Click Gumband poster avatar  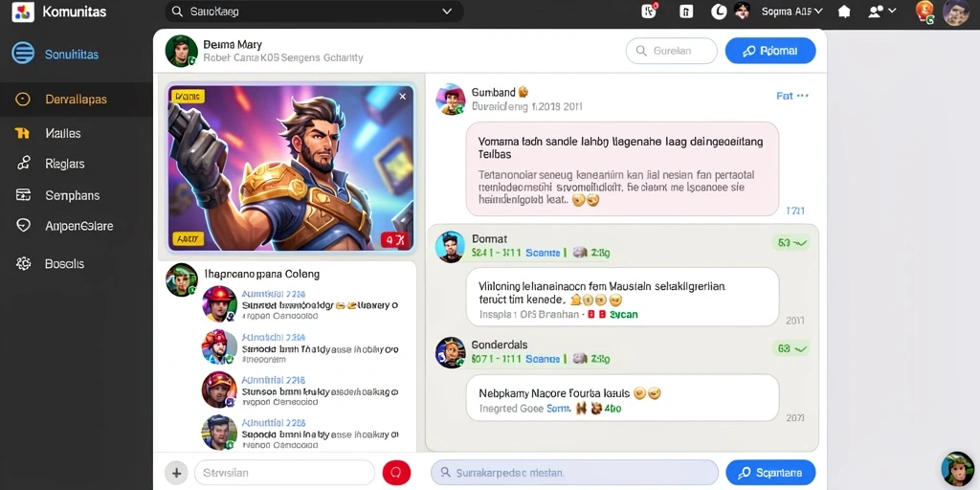450,100
